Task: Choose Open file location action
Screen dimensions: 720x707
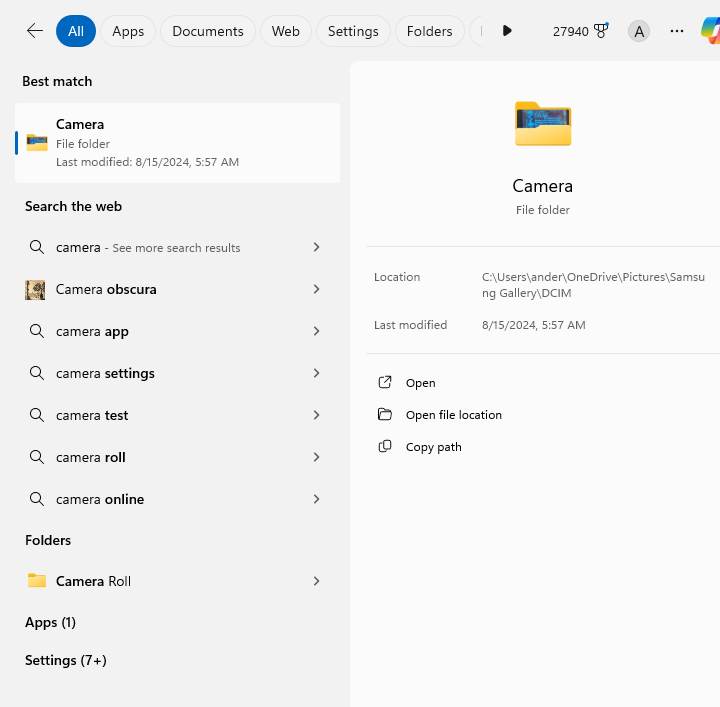Action: point(453,415)
